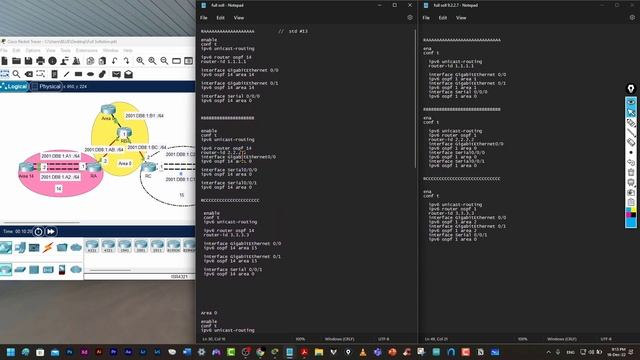Choose the Inspect magnifier tool

coord(16,74)
